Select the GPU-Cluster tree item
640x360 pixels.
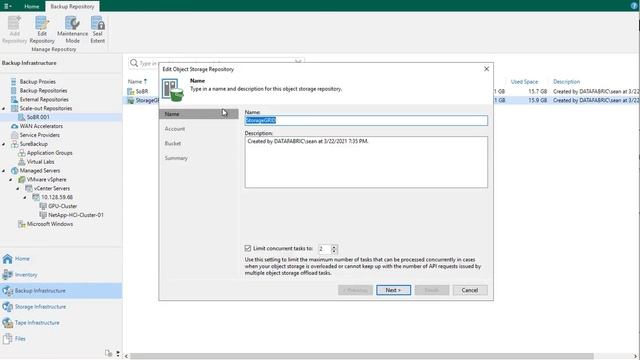62,207
